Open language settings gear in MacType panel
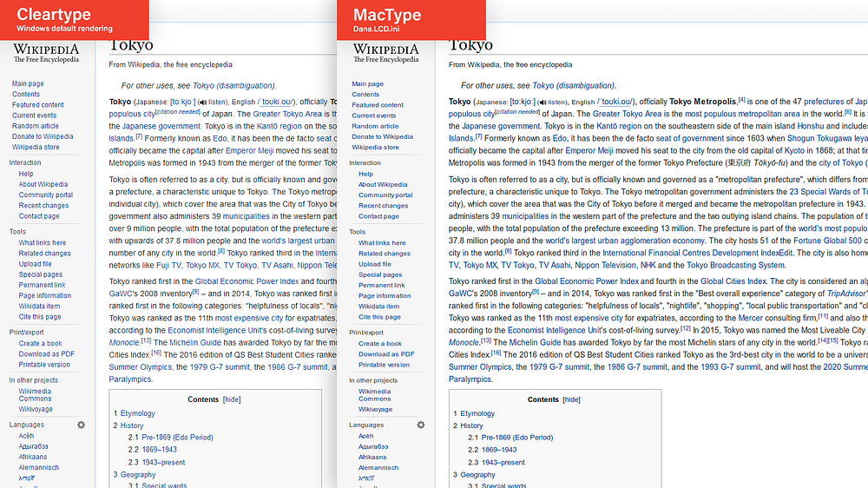Image resolution: width=868 pixels, height=488 pixels. 421,425
